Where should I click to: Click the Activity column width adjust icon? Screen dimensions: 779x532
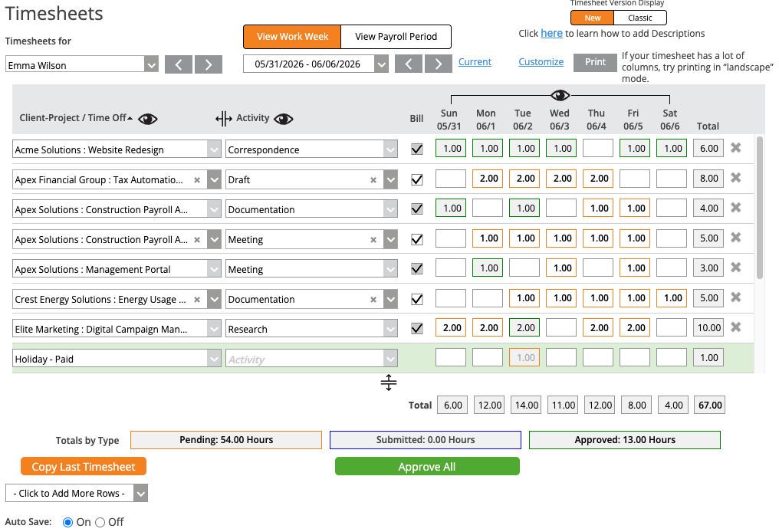(224, 119)
